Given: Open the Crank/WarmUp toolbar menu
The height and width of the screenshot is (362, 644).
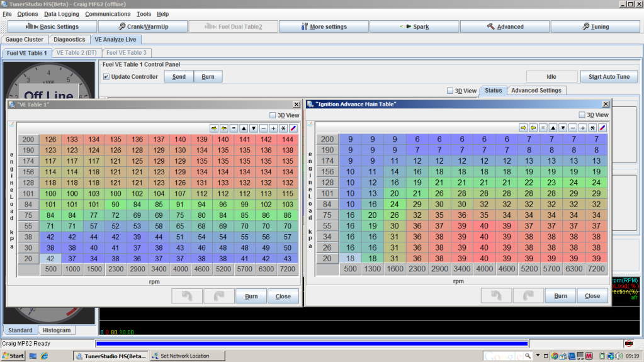Looking at the screenshot, I should 143,26.
